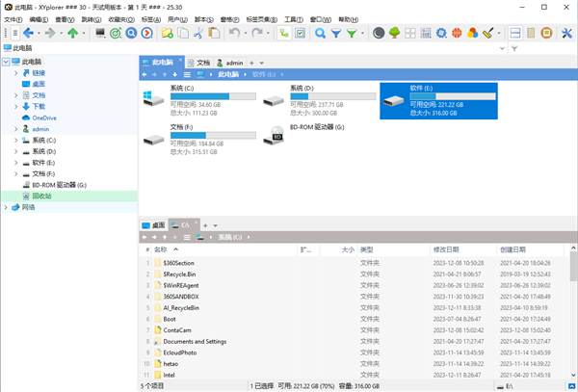
Task: Switch to the admin tab in upper pane
Action: [230, 63]
